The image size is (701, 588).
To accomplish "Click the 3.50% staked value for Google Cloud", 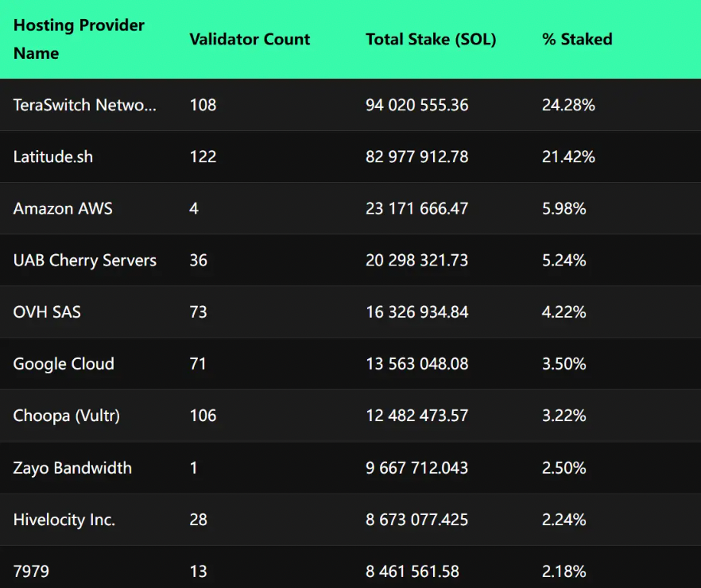I will click(x=564, y=364).
